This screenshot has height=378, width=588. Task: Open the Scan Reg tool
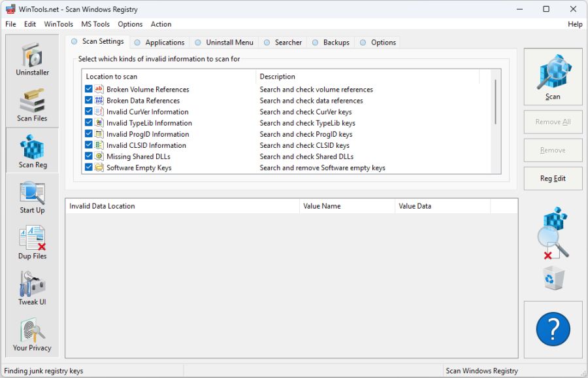click(x=31, y=152)
